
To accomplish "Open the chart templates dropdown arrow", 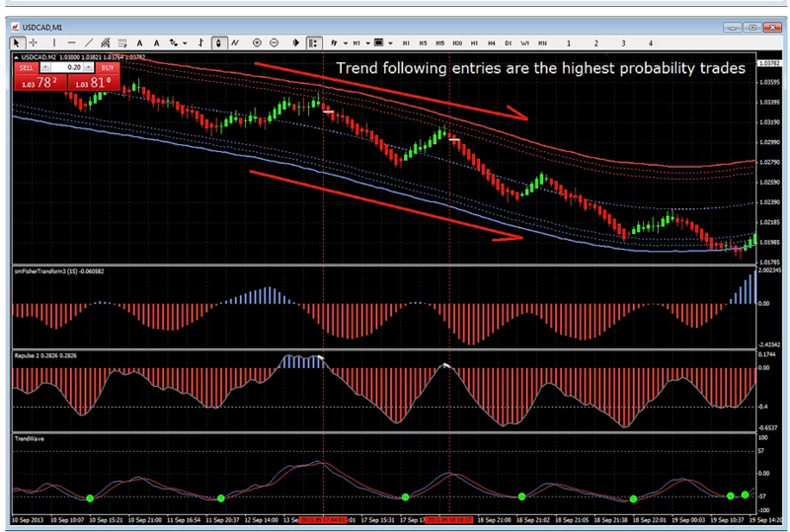I will 390,43.
